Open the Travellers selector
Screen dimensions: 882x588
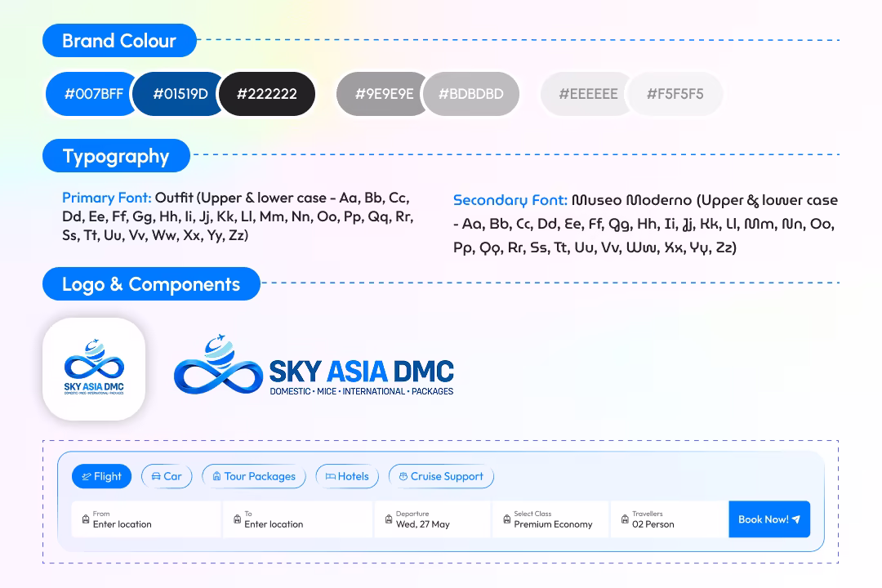669,519
